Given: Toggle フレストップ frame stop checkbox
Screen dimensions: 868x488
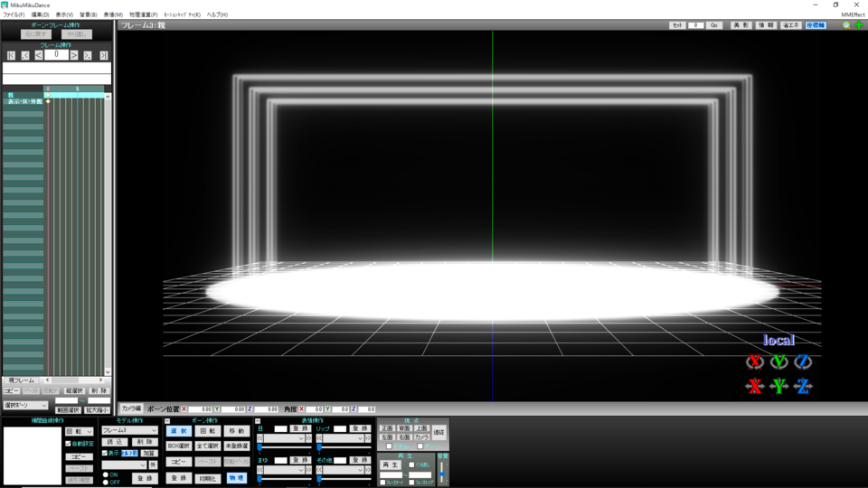Looking at the screenshot, I should click(411, 483).
